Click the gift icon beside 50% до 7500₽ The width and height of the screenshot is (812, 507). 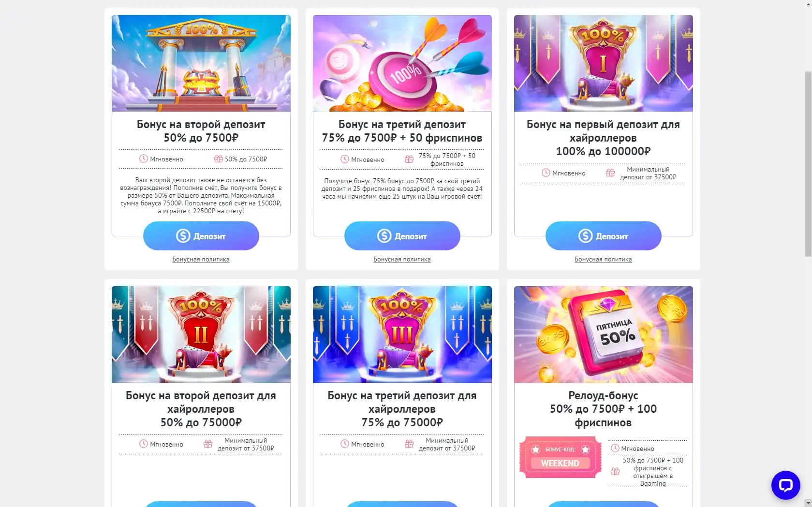(218, 159)
